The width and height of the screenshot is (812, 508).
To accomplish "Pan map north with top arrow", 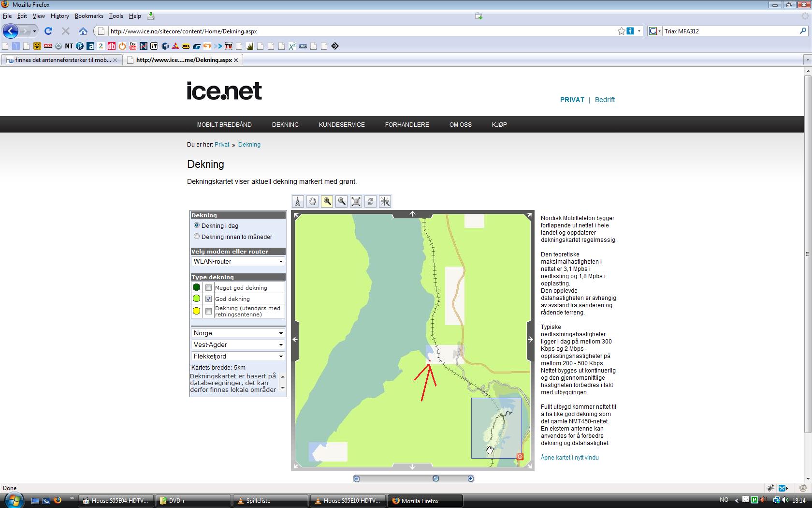I will [412, 214].
